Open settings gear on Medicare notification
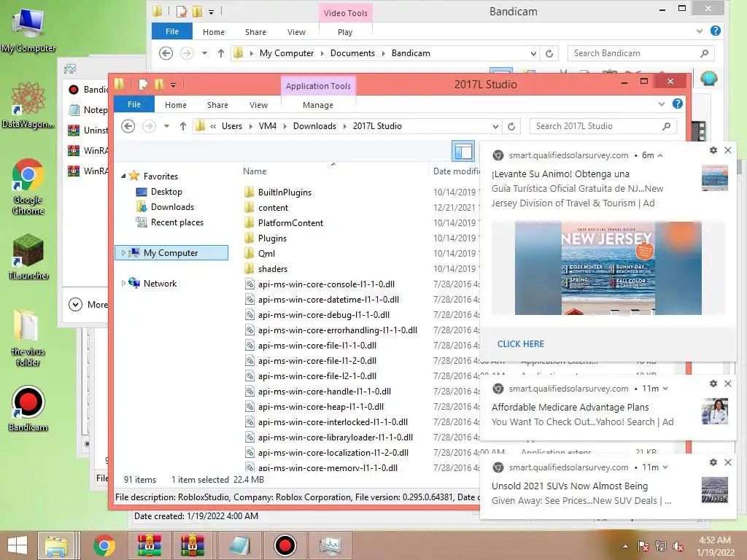This screenshot has width=747, height=560. (713, 384)
